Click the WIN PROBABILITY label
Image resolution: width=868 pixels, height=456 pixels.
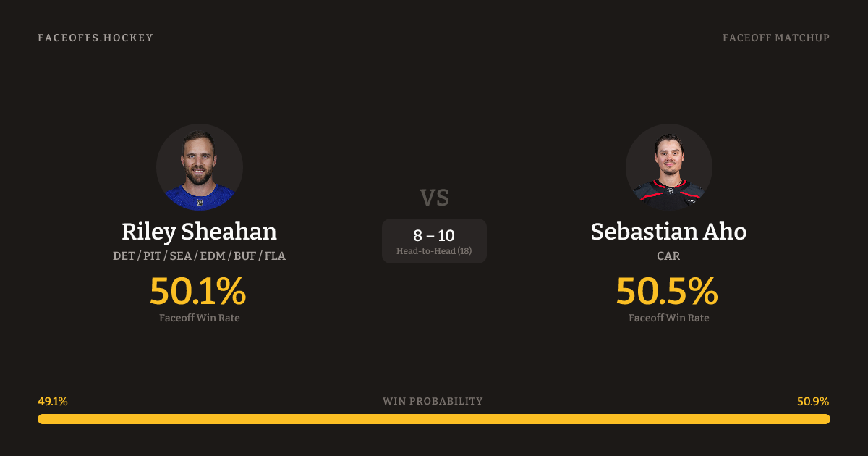433,401
